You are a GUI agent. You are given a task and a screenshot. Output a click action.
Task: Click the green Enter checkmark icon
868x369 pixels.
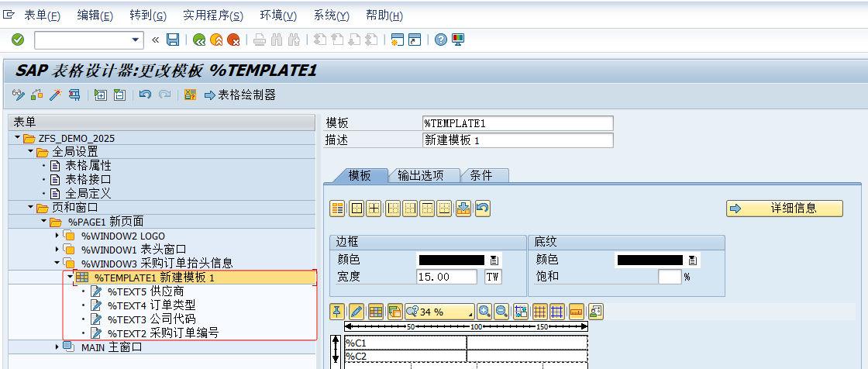tap(18, 40)
